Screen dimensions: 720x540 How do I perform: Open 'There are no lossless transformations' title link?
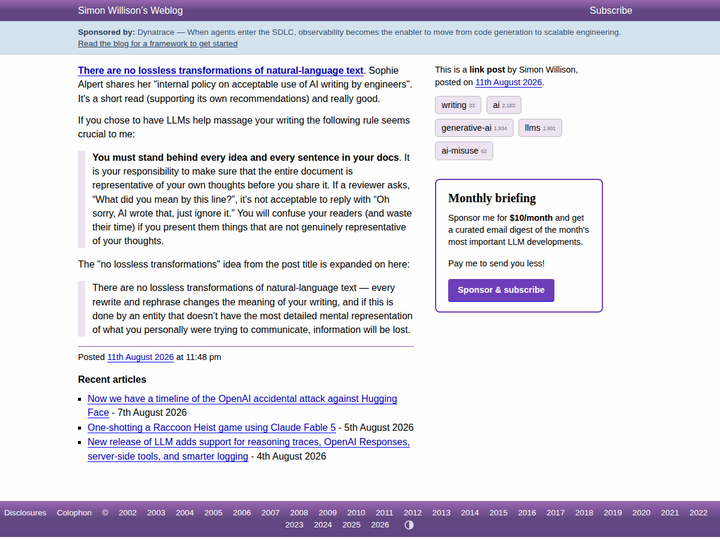pos(221,70)
